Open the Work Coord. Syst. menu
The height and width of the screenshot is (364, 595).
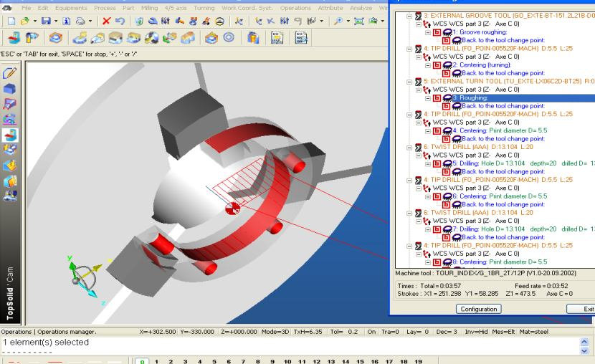pyautogui.click(x=247, y=8)
